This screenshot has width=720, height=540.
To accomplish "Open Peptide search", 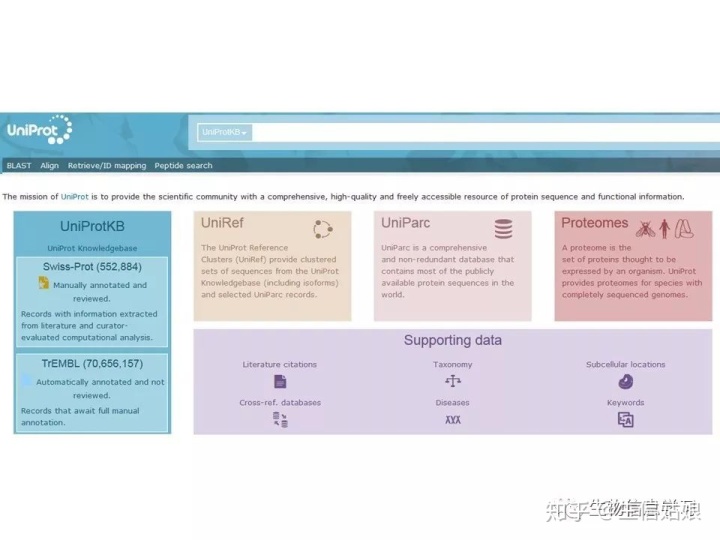I will 183,165.
